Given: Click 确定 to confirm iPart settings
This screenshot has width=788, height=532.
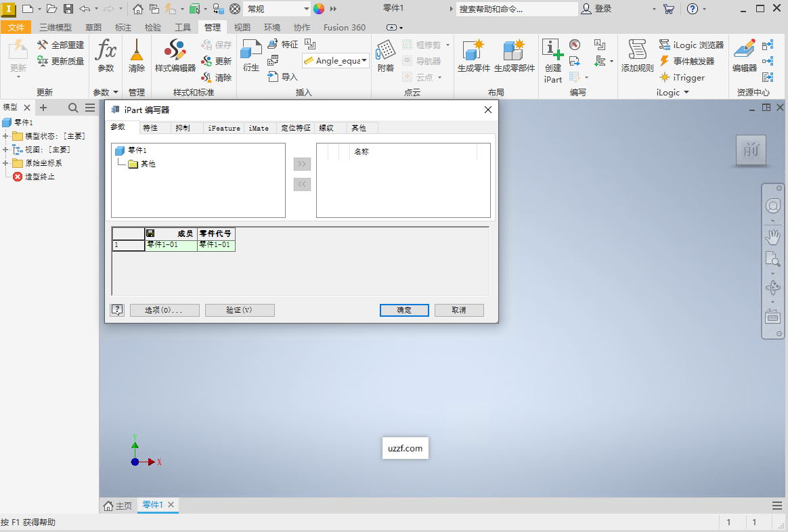Looking at the screenshot, I should tap(404, 309).
